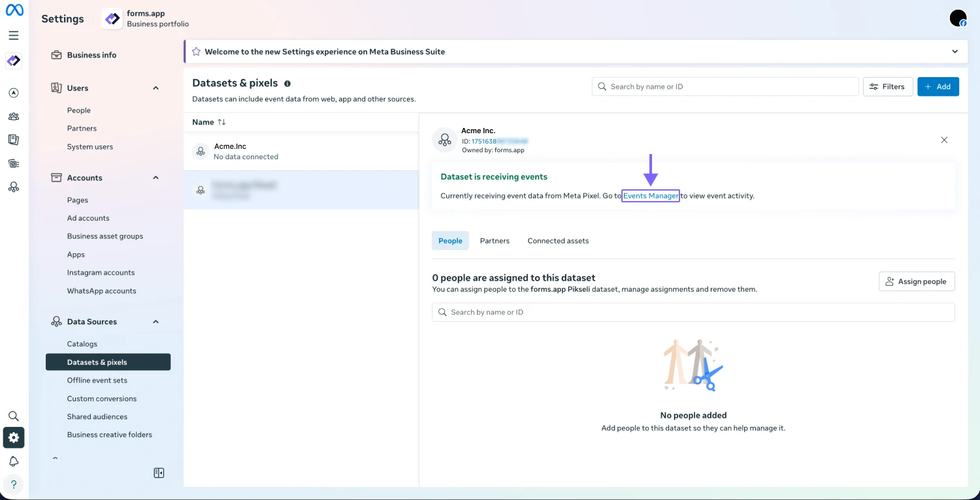Switch to the Partners tab
This screenshot has width=980, height=500.
click(x=495, y=241)
